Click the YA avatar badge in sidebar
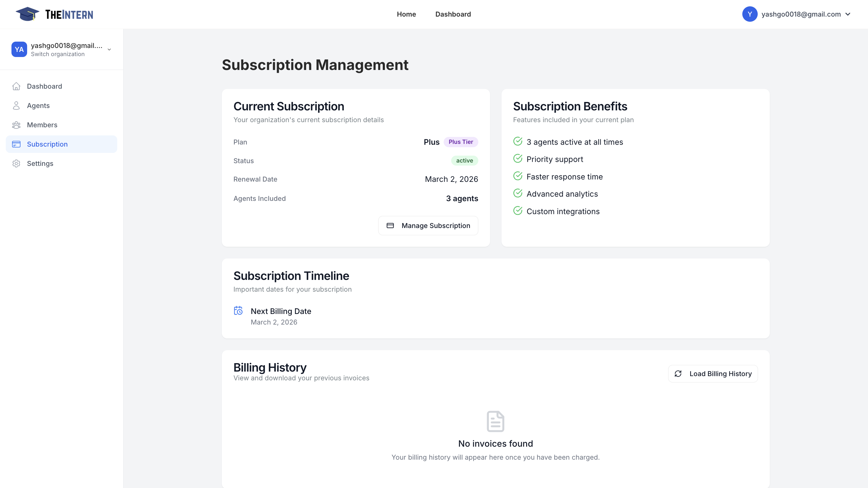The width and height of the screenshot is (868, 488). 19,49
